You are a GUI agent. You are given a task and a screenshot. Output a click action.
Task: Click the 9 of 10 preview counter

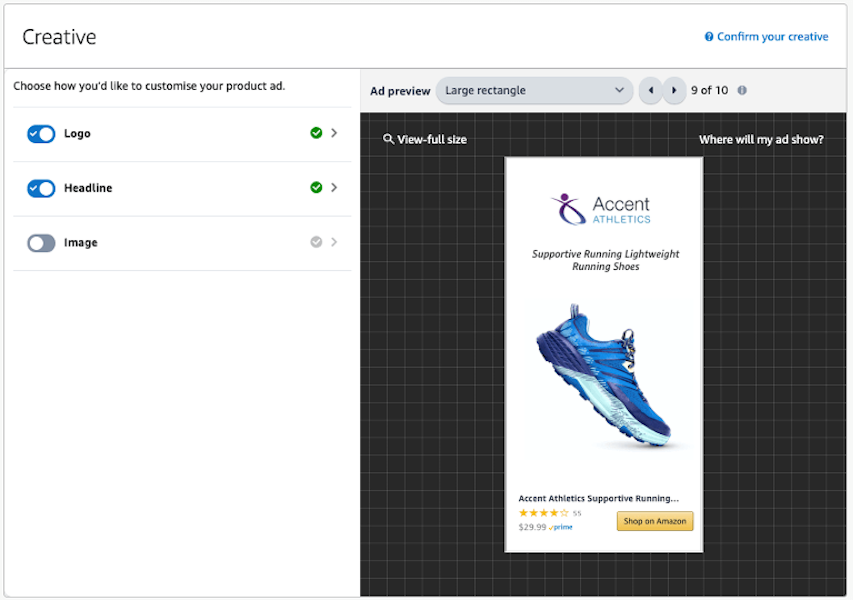tap(709, 90)
